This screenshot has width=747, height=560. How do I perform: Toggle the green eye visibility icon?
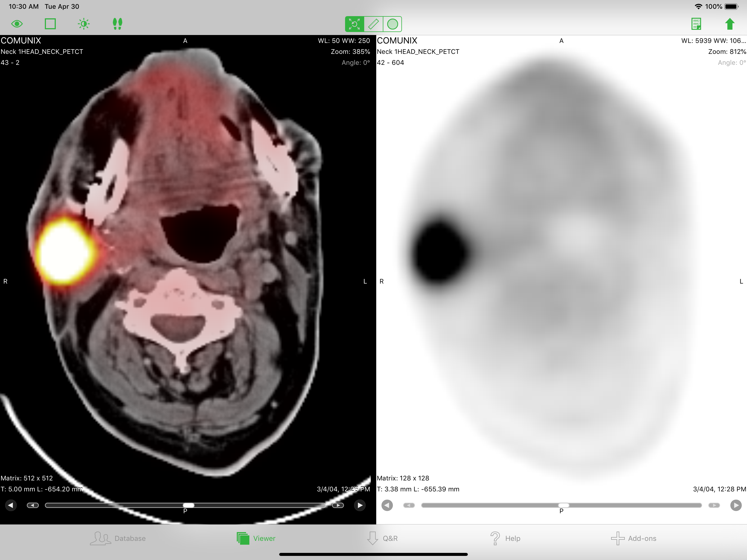point(17,24)
